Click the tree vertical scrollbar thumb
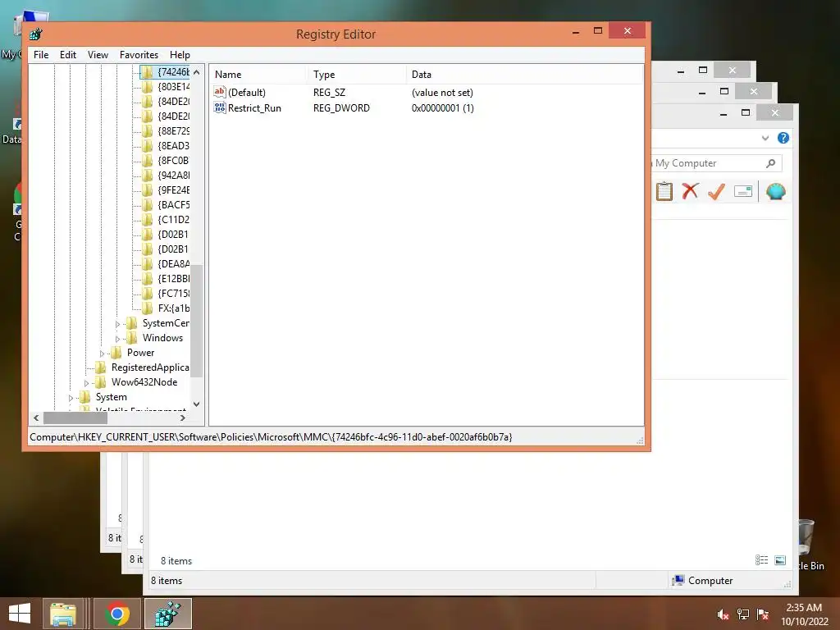Image resolution: width=840 pixels, height=630 pixels. (x=197, y=321)
